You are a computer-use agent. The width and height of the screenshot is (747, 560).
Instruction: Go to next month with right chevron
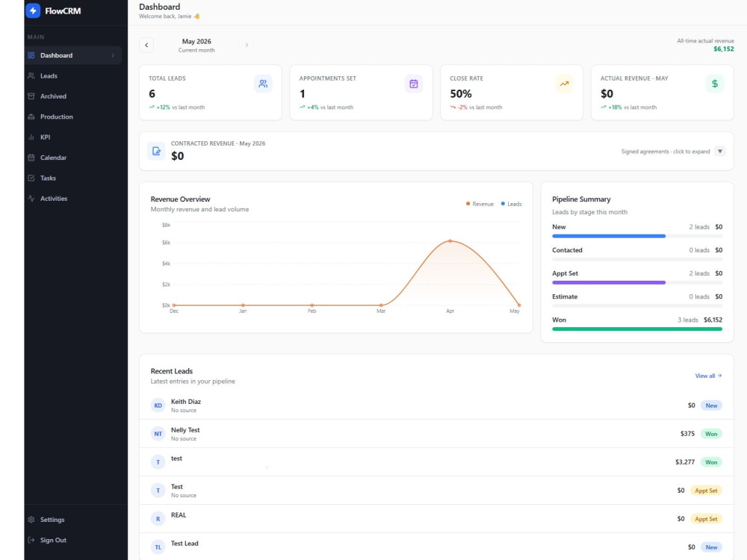coord(247,45)
